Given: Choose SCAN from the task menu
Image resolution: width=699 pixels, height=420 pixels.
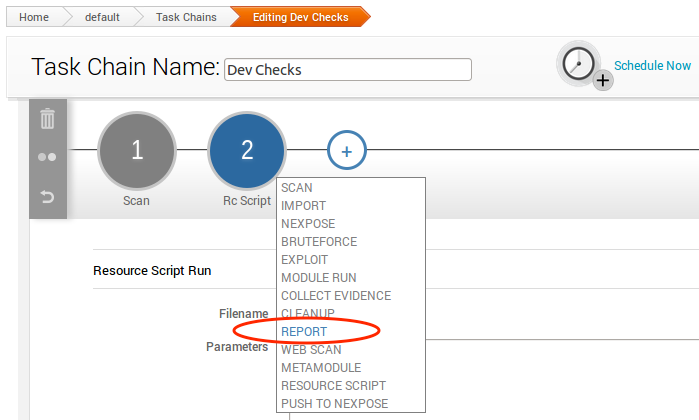Looking at the screenshot, I should point(297,188).
